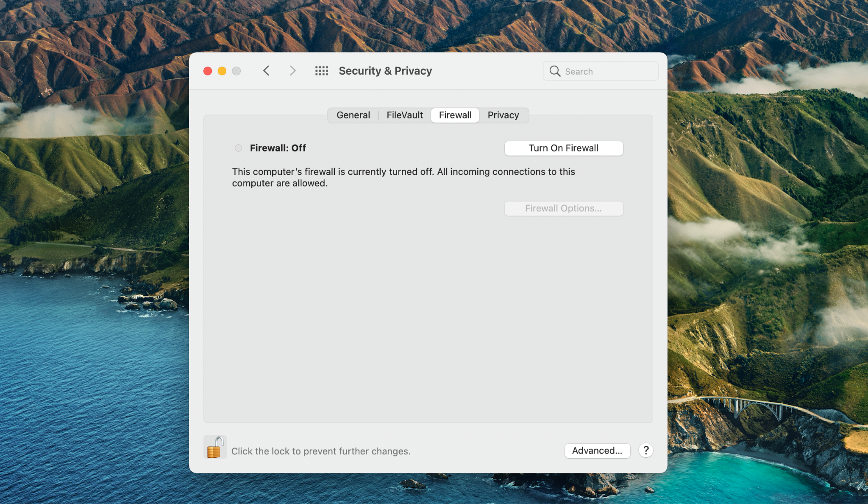Toggle the firewall on or off

pyautogui.click(x=564, y=148)
